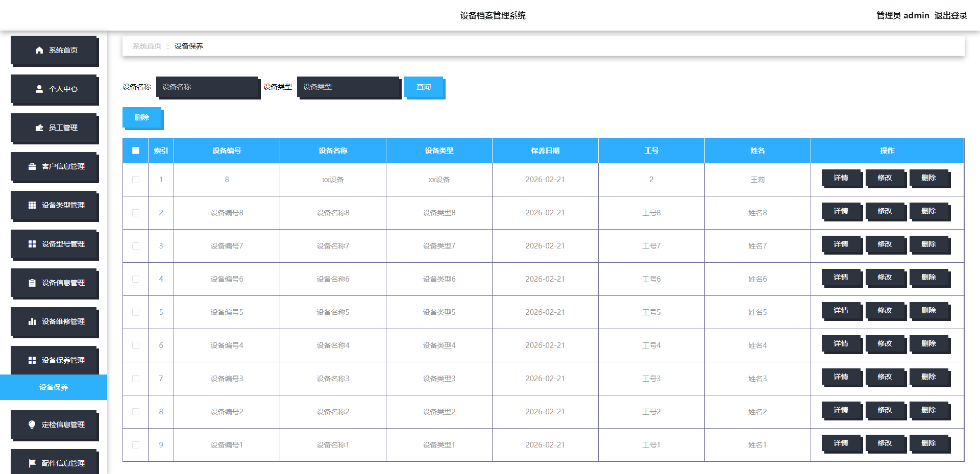The image size is (980, 474).
Task: Click the 保养日期 column header
Action: tap(545, 151)
